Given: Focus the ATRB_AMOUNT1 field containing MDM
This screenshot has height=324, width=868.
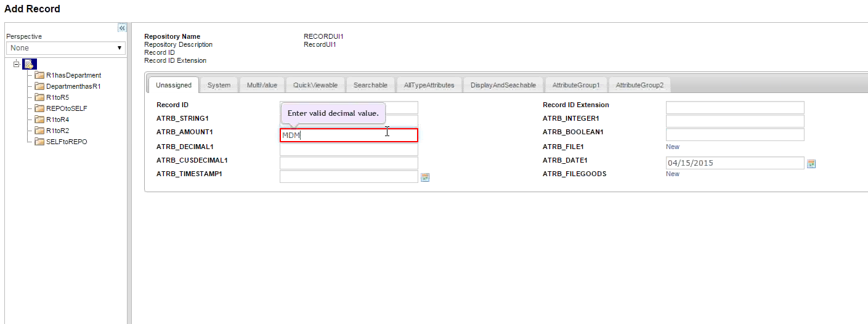Looking at the screenshot, I should pyautogui.click(x=349, y=135).
